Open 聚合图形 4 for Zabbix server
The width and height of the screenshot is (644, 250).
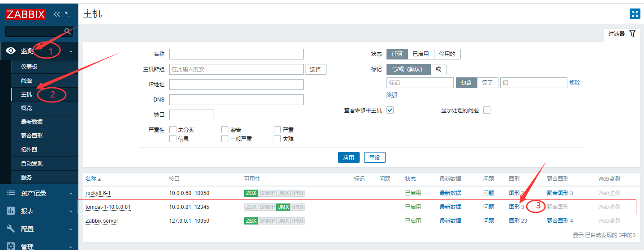(560, 220)
